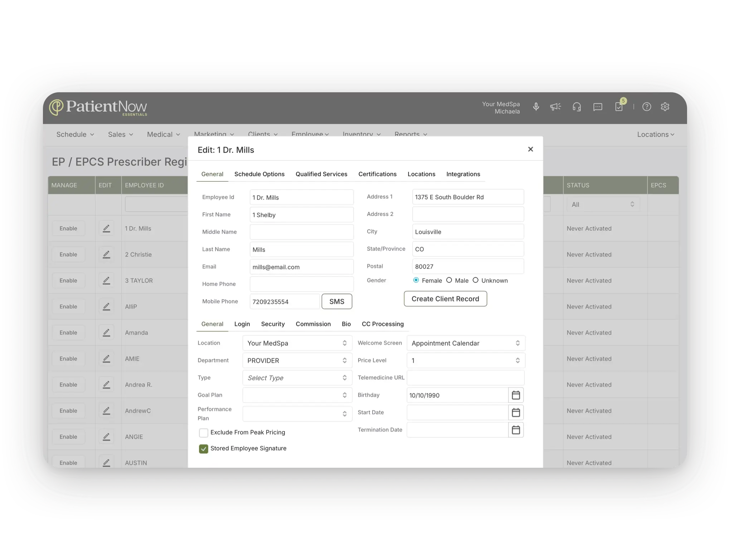
Task: Expand the Locations menu in nav bar
Action: [656, 134]
